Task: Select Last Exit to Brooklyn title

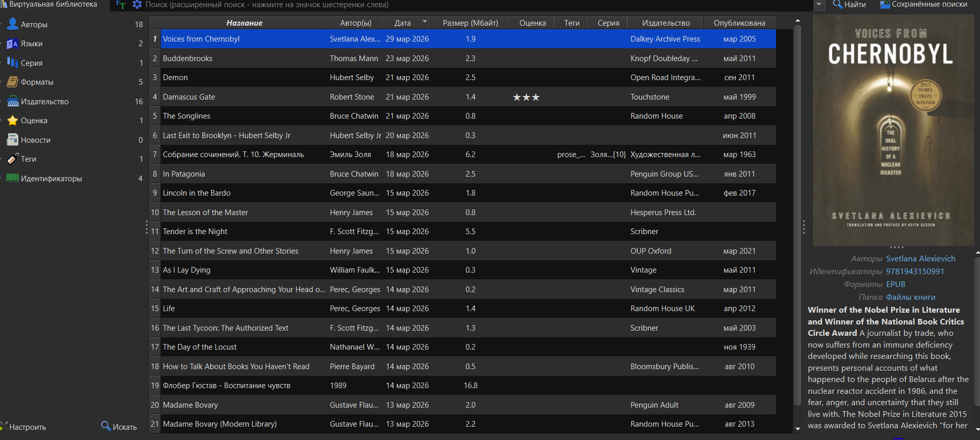Action: click(227, 136)
